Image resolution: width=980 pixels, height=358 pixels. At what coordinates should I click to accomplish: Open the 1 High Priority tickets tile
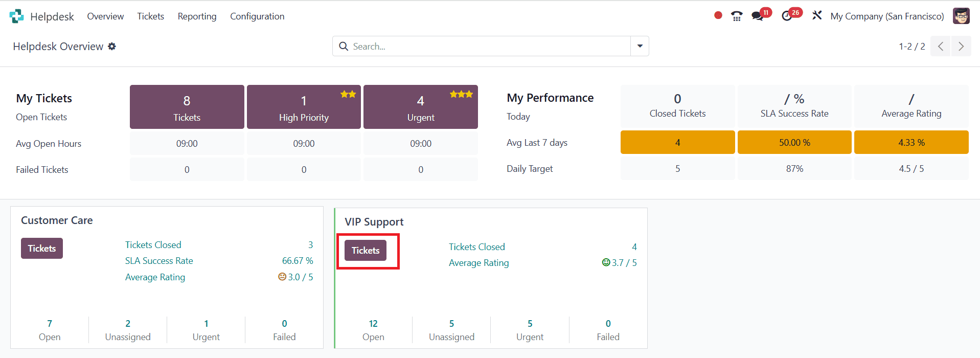[x=304, y=107]
